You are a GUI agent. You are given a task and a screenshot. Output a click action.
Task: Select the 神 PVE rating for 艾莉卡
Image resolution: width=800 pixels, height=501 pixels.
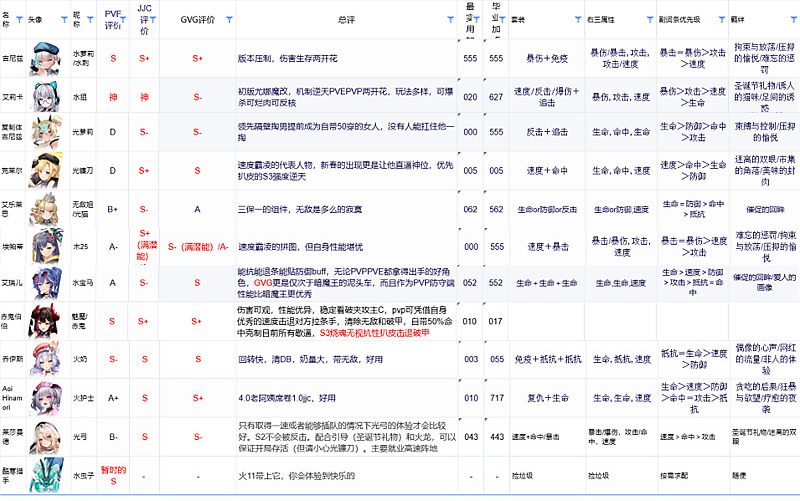[x=112, y=97]
